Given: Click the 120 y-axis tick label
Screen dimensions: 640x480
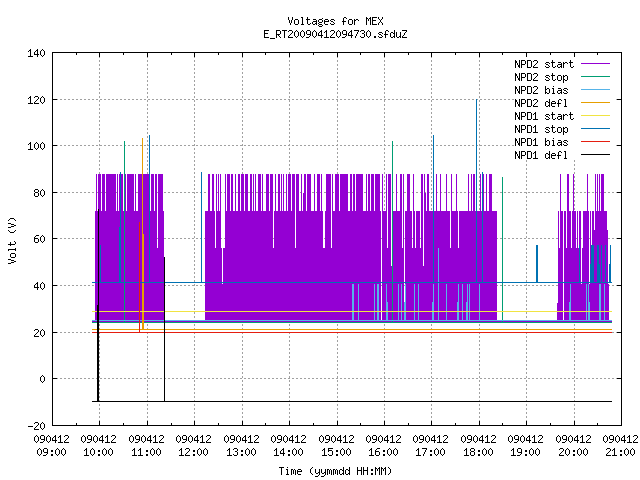Looking at the screenshot, I should pyautogui.click(x=36, y=100).
